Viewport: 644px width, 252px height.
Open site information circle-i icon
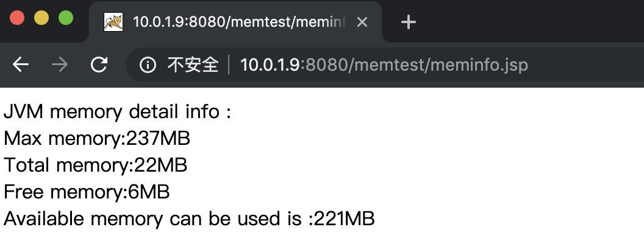148,65
